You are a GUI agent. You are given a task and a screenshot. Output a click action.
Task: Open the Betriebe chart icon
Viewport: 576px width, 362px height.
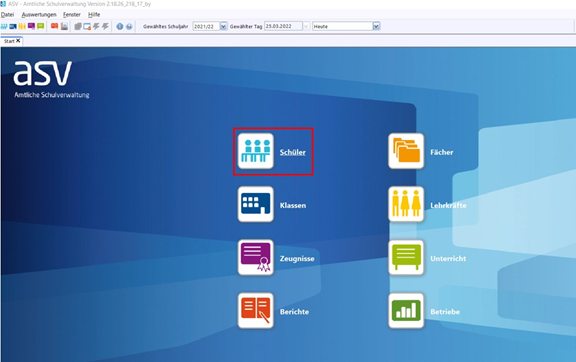[x=406, y=311]
